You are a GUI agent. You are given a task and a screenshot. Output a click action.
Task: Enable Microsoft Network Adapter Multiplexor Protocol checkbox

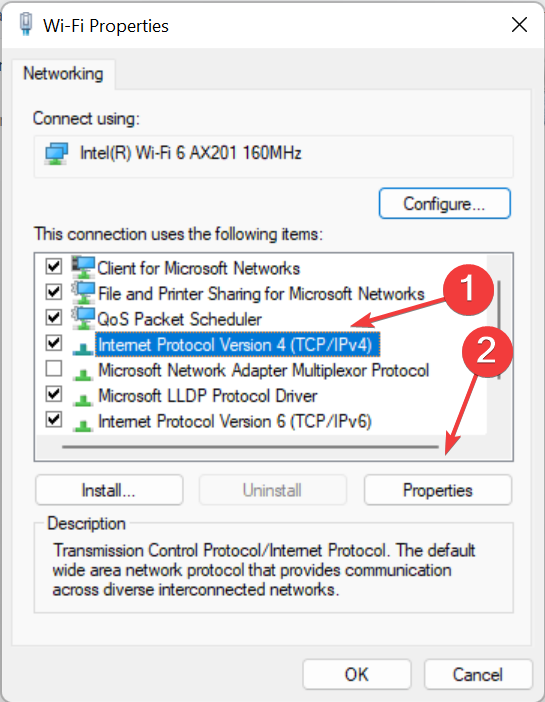pyautogui.click(x=54, y=369)
